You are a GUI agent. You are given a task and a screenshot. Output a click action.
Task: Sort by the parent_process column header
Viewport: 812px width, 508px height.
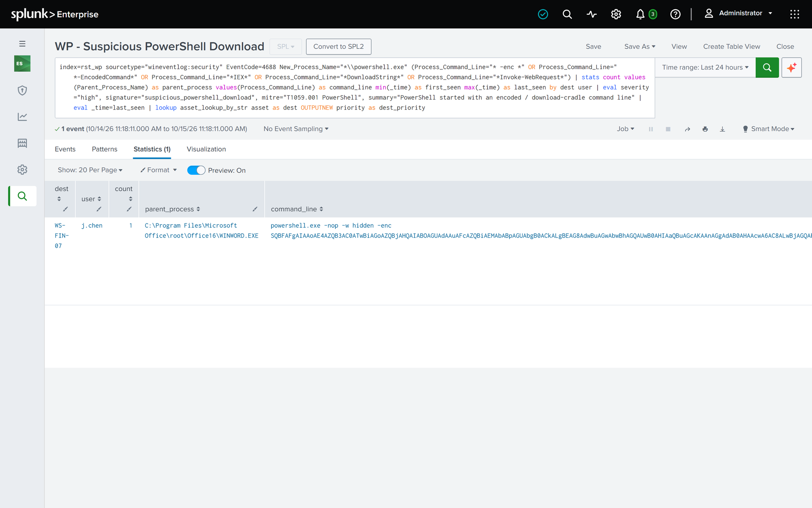[x=173, y=209]
